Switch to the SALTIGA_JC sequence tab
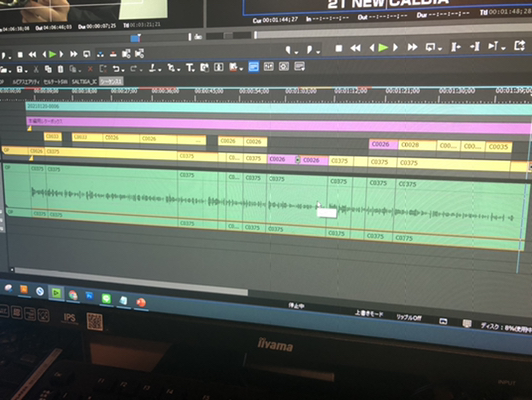Screen dimensions: 532x400 pyautogui.click(x=84, y=82)
